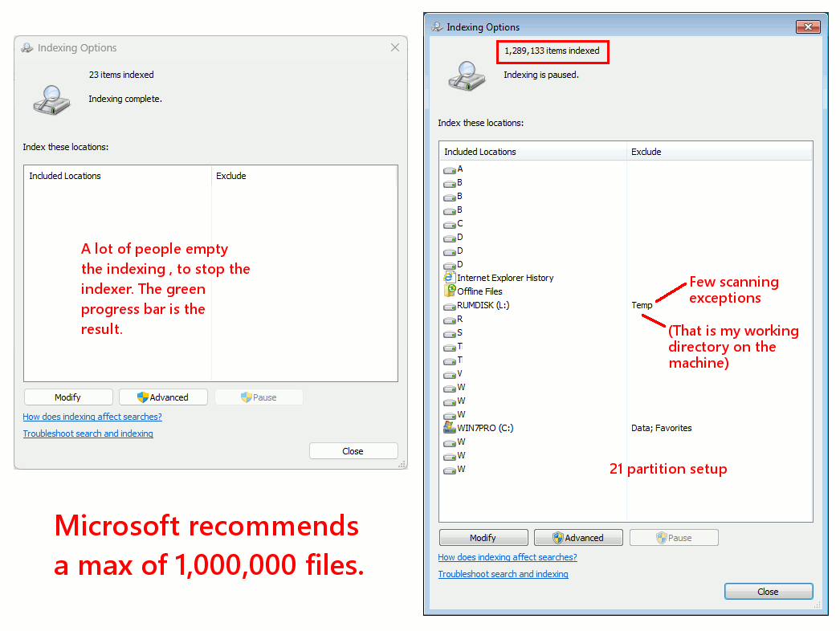The image size is (840, 631).
Task: Close the right window with the red X
Action: pyautogui.click(x=808, y=26)
